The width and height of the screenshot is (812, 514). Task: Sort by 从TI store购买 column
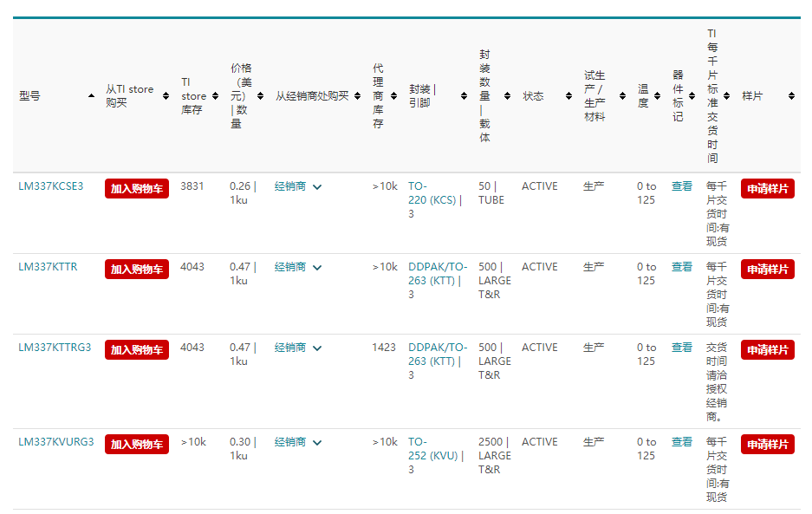coord(166,96)
